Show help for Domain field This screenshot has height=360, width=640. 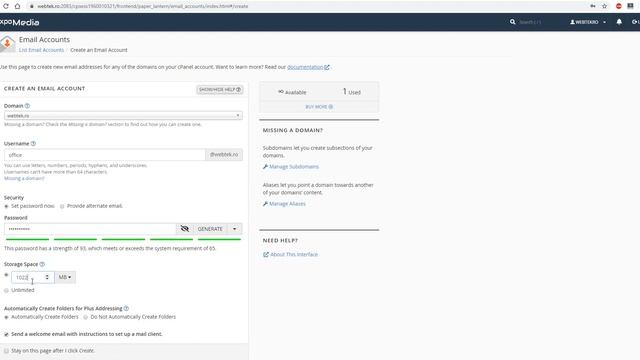[x=27, y=106]
